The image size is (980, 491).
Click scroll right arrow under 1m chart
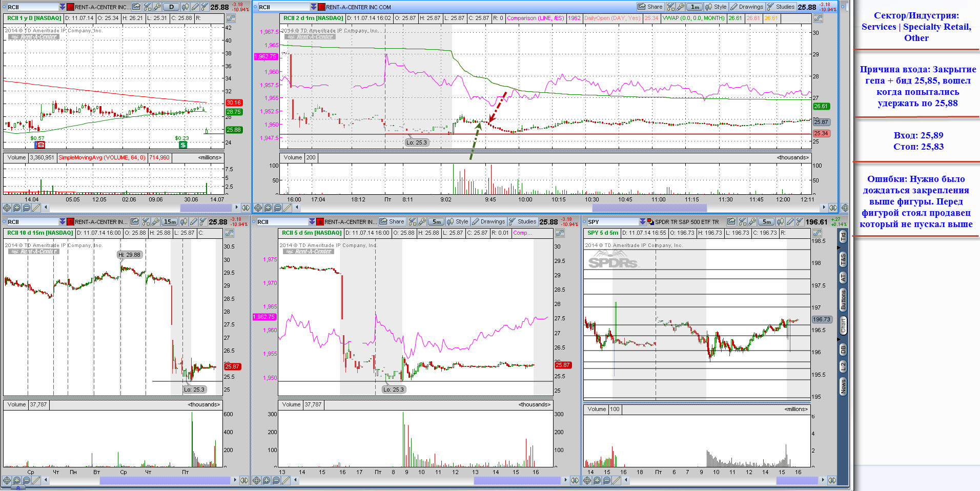click(x=824, y=208)
